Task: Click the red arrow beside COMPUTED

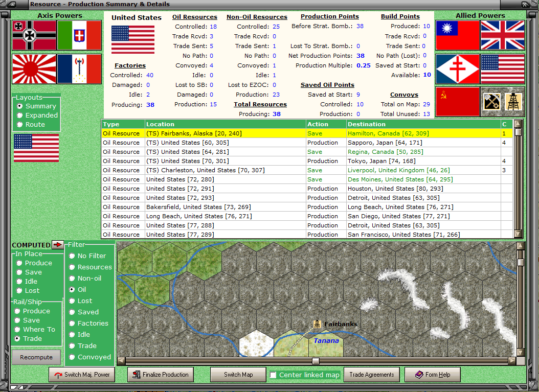Action: click(58, 245)
